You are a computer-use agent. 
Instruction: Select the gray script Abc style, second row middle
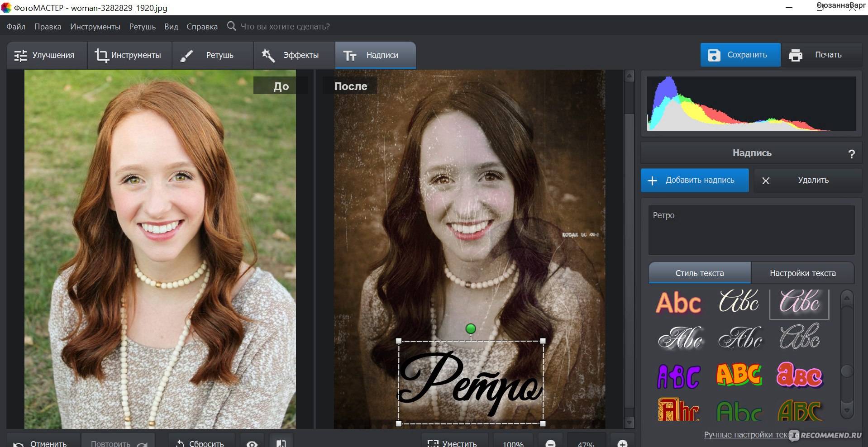[x=740, y=338]
